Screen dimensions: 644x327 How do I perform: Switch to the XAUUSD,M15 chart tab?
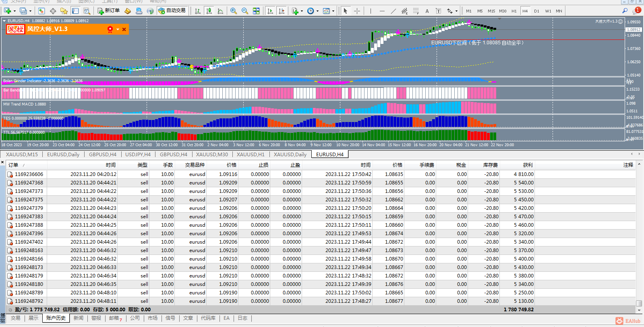[22, 154]
